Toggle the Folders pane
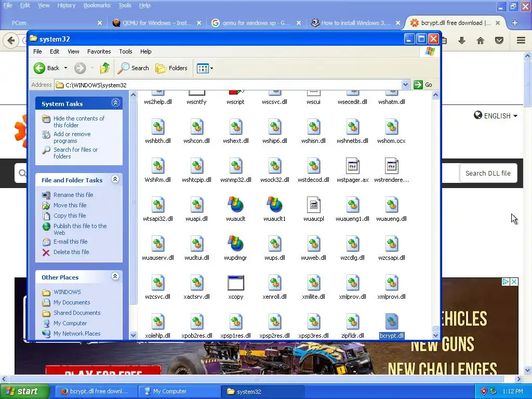This screenshot has height=399, width=532. click(x=171, y=68)
